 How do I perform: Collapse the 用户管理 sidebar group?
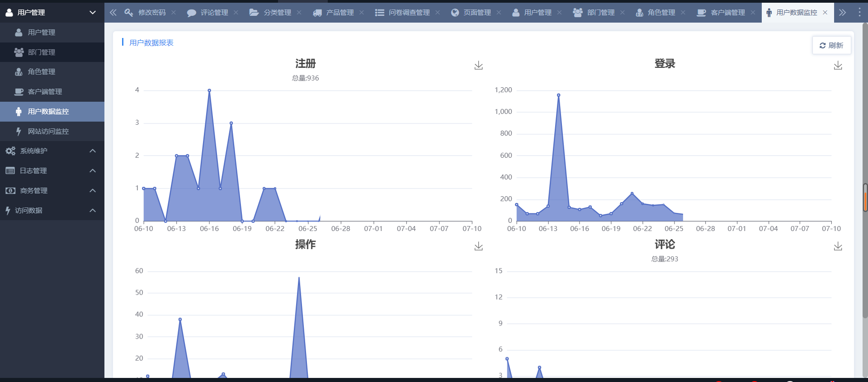(x=52, y=12)
